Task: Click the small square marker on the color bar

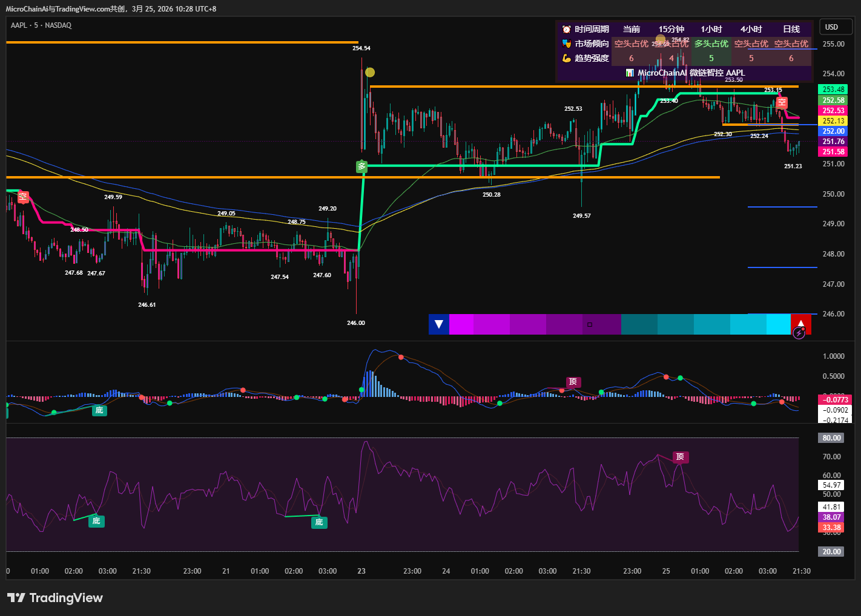Action: pyautogui.click(x=590, y=325)
